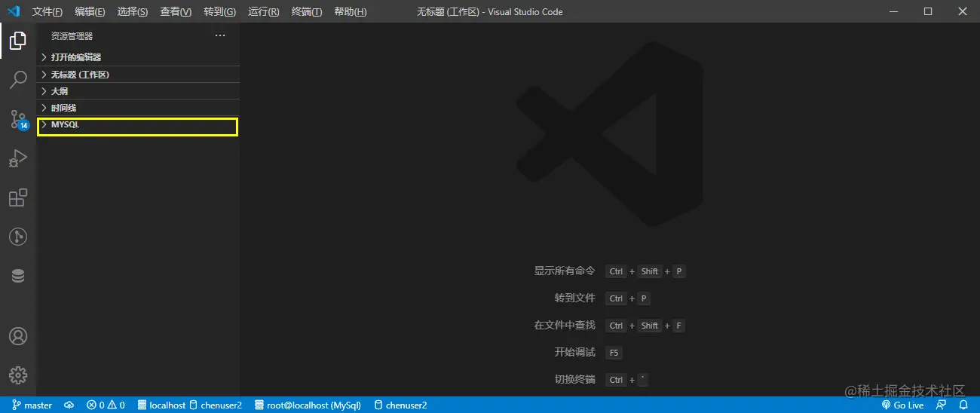The width and height of the screenshot is (980, 413).
Task: Open Source Control with 14 badge
Action: click(x=18, y=119)
